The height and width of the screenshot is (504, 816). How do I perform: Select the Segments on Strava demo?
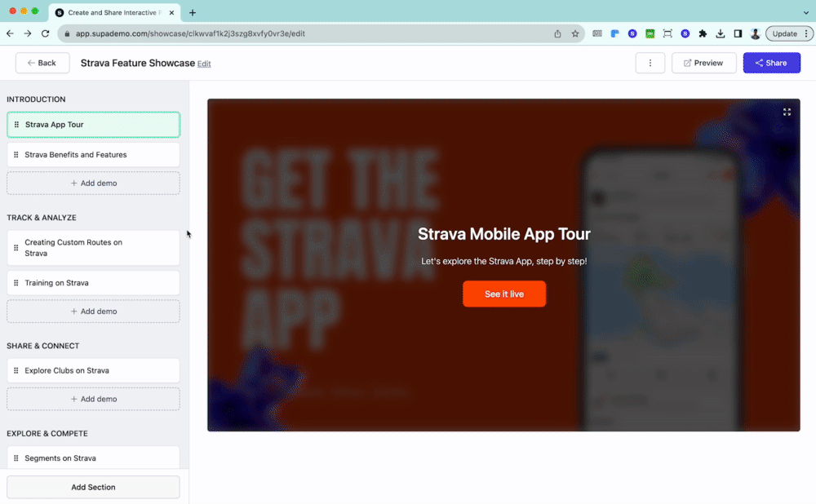pyautogui.click(x=93, y=458)
